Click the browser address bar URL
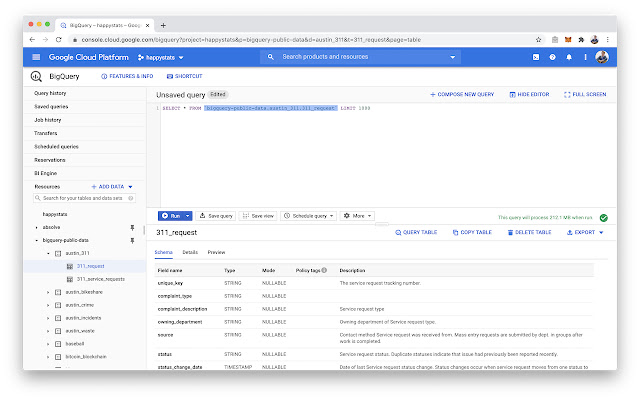Screen dimensions: 640x400 [251, 40]
